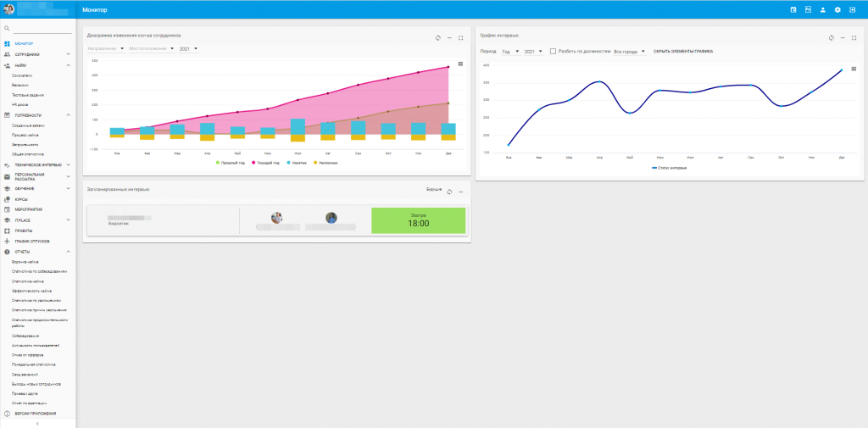This screenshot has width=868, height=428.
Task: Click the НАЙМ add-person icon
Action: click(7, 65)
